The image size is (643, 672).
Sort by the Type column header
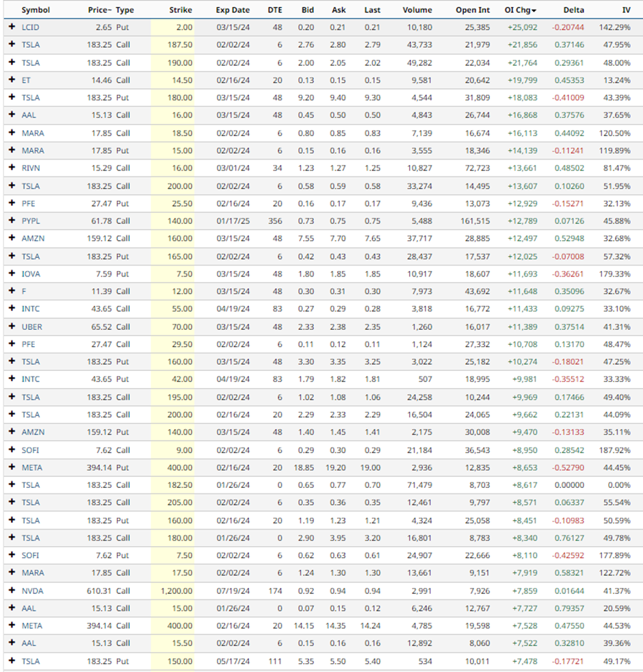[124, 10]
